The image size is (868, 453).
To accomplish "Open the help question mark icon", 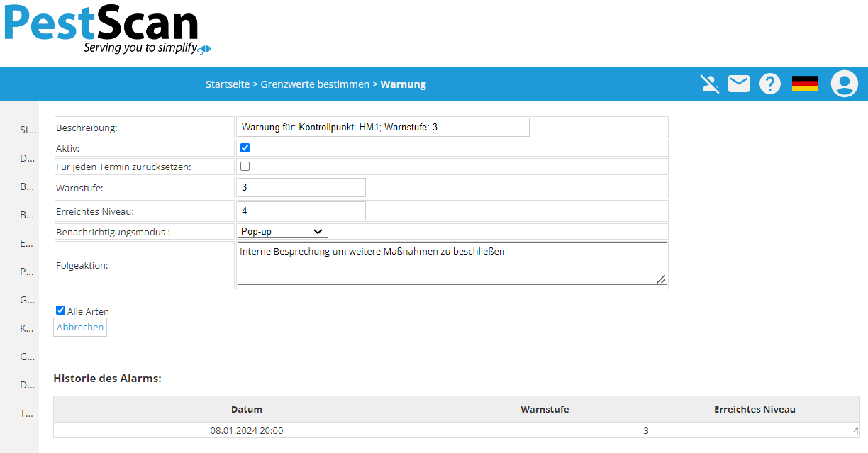I will [770, 84].
